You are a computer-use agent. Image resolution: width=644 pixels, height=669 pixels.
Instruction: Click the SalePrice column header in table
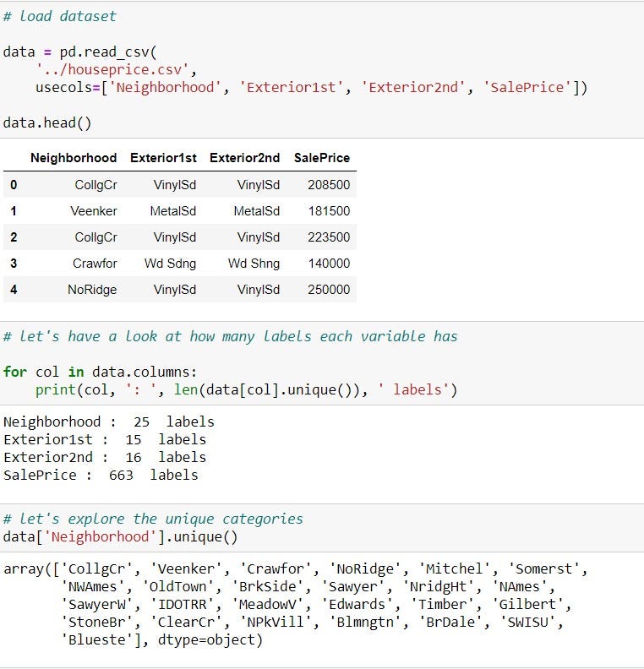(322, 158)
